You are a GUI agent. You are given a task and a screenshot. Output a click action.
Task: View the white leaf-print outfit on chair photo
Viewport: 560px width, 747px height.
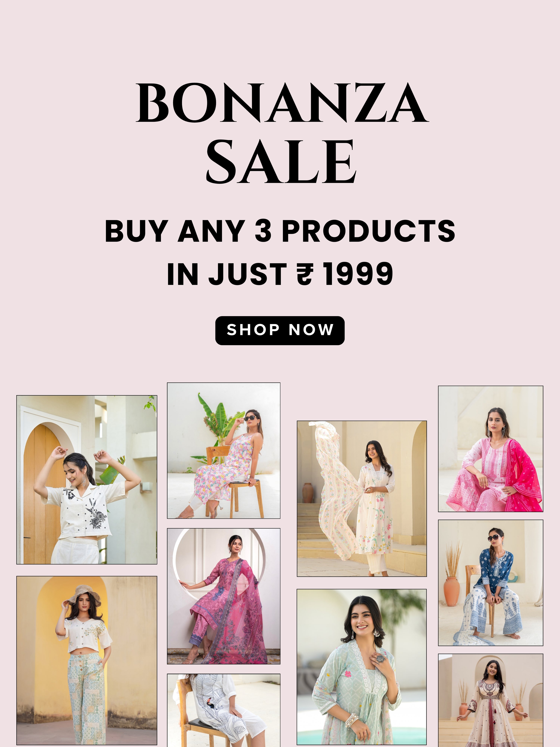click(223, 711)
